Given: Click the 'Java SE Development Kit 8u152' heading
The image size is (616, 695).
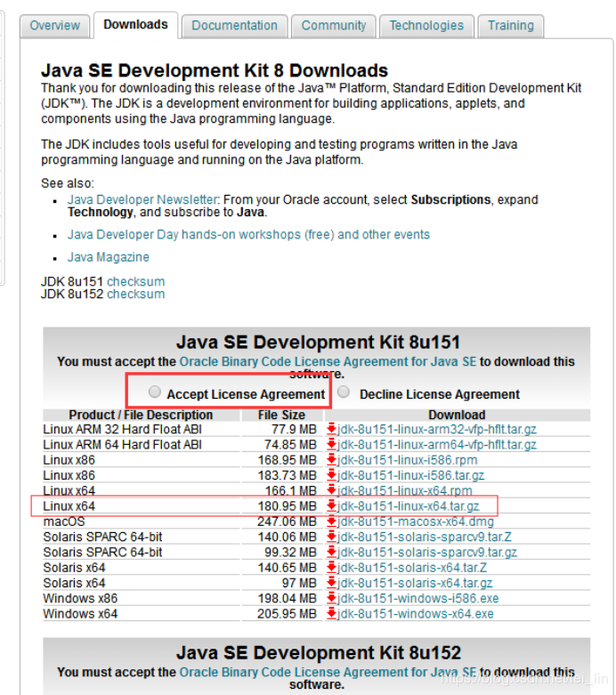Looking at the screenshot, I should [x=319, y=653].
